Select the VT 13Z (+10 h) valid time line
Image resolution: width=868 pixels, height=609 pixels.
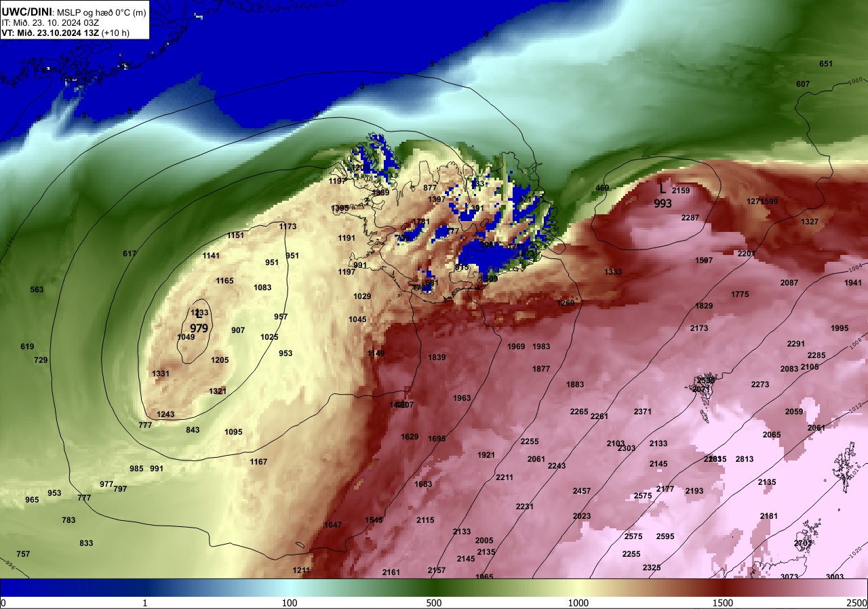[66, 33]
